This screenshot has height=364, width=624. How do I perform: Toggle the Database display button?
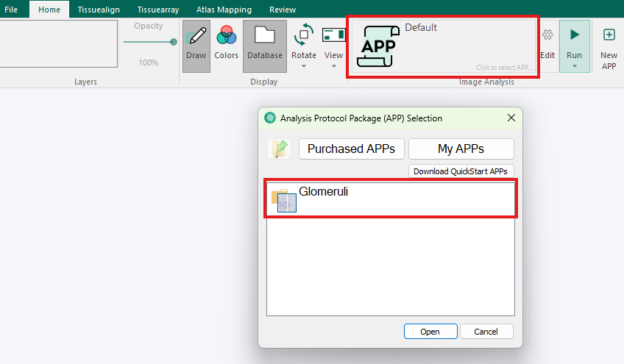coord(265,46)
